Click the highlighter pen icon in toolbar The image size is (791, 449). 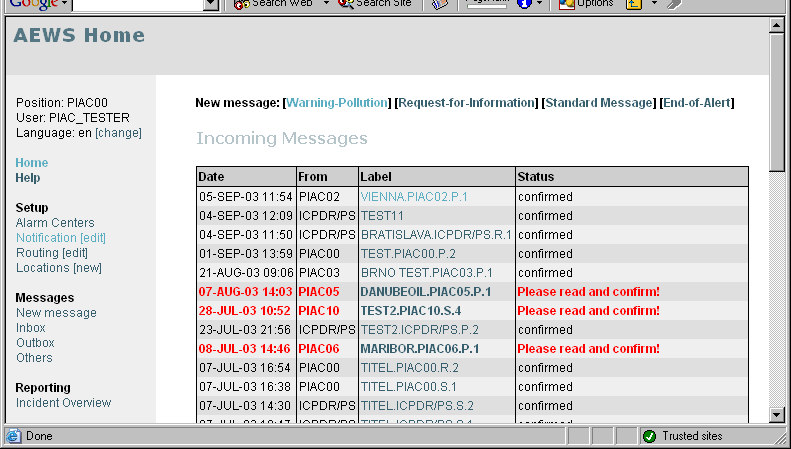(675, 4)
